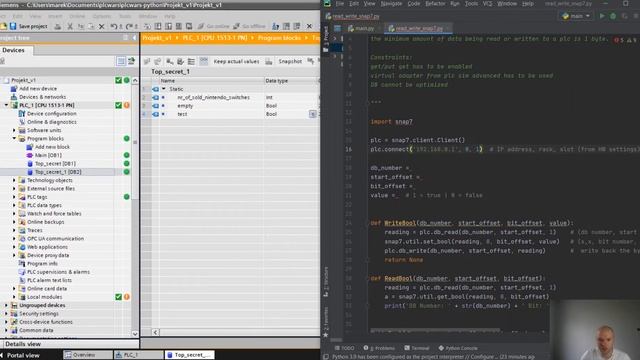
Task: Expand the External source files folder
Action: tap(14, 189)
